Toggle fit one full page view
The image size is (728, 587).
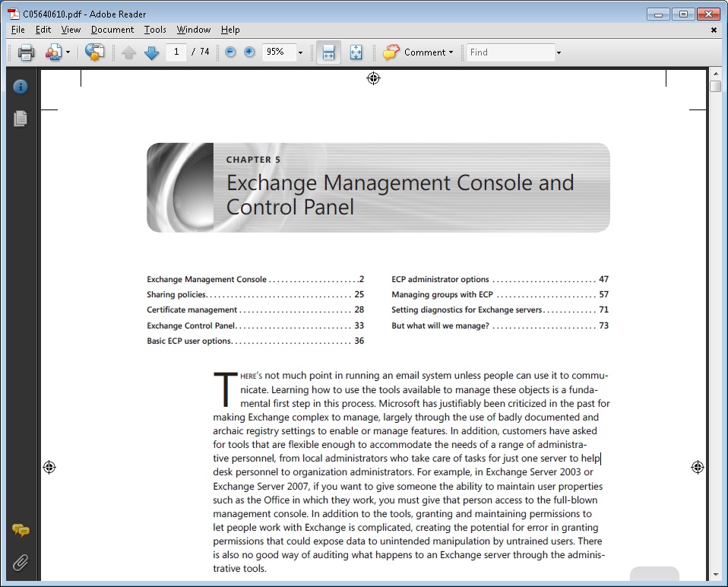[356, 52]
